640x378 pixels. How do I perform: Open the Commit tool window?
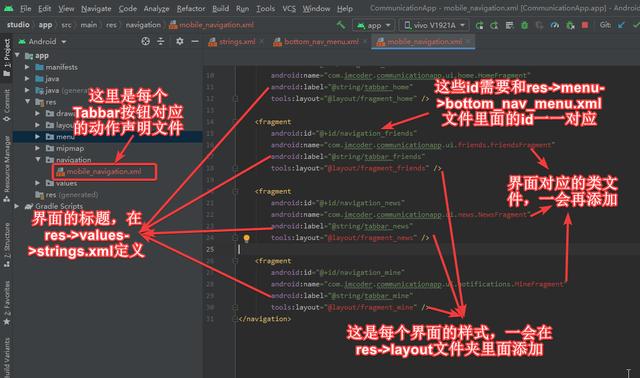[7, 105]
